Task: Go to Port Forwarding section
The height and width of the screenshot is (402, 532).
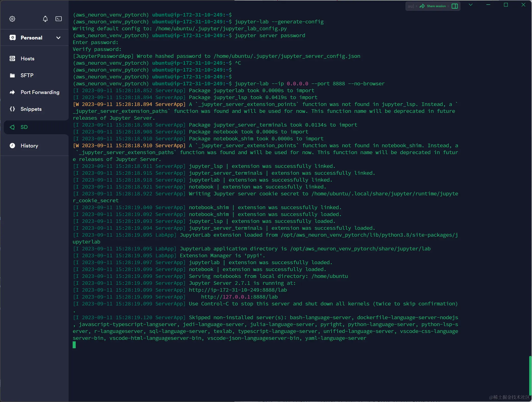Action: (x=40, y=92)
